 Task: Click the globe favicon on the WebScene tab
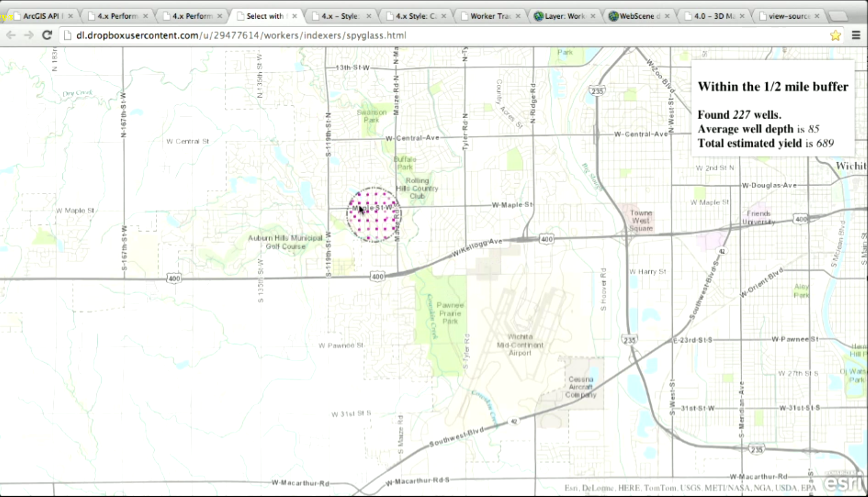click(614, 16)
